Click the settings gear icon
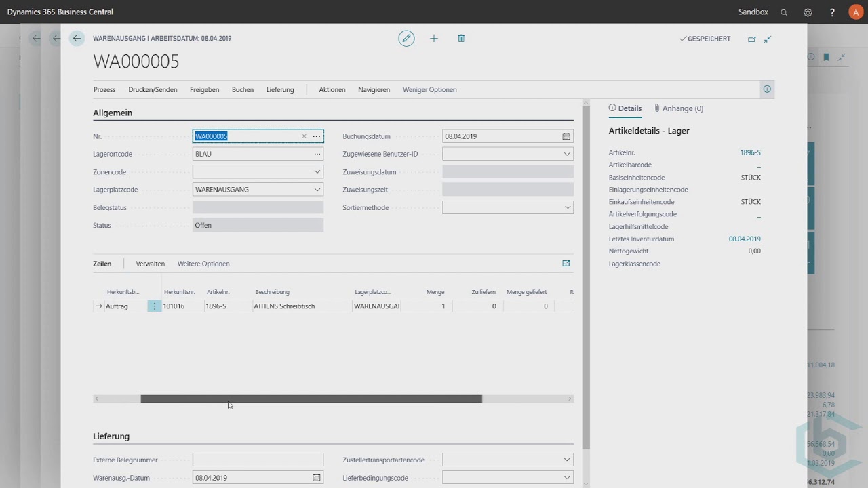This screenshot has height=488, width=868. pyautogui.click(x=808, y=12)
